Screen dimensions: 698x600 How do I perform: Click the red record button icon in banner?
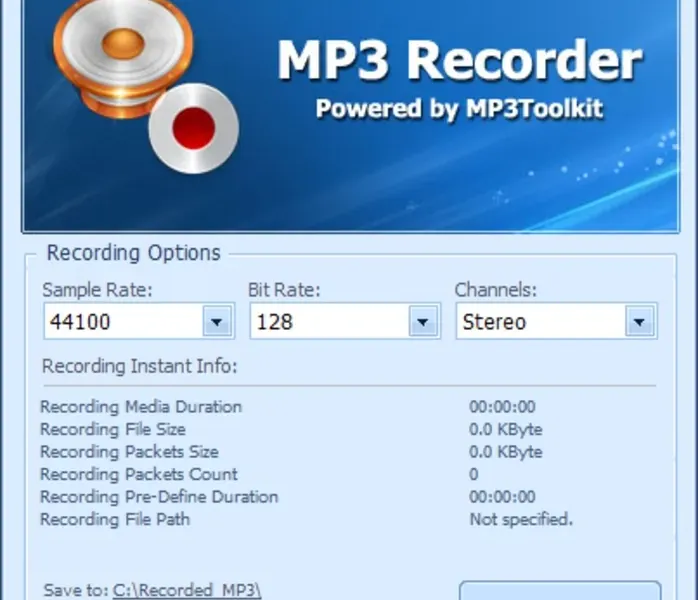tap(194, 128)
